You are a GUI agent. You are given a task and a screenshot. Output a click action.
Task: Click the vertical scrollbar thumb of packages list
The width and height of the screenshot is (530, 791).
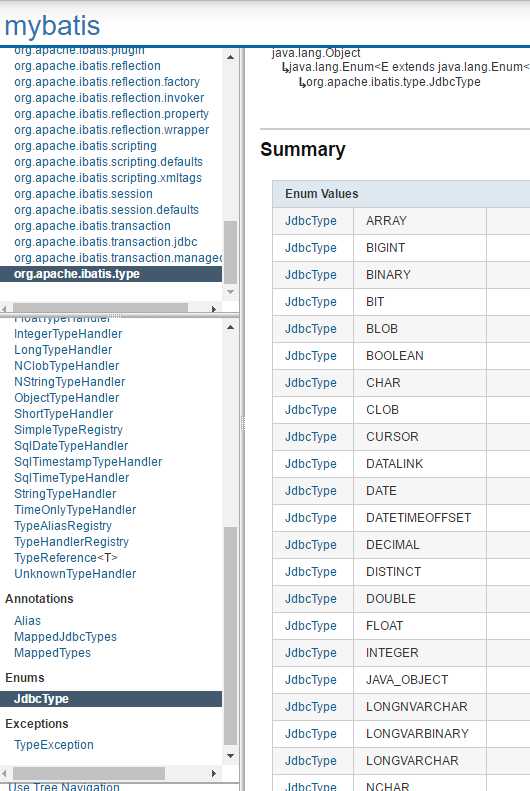tap(230, 252)
